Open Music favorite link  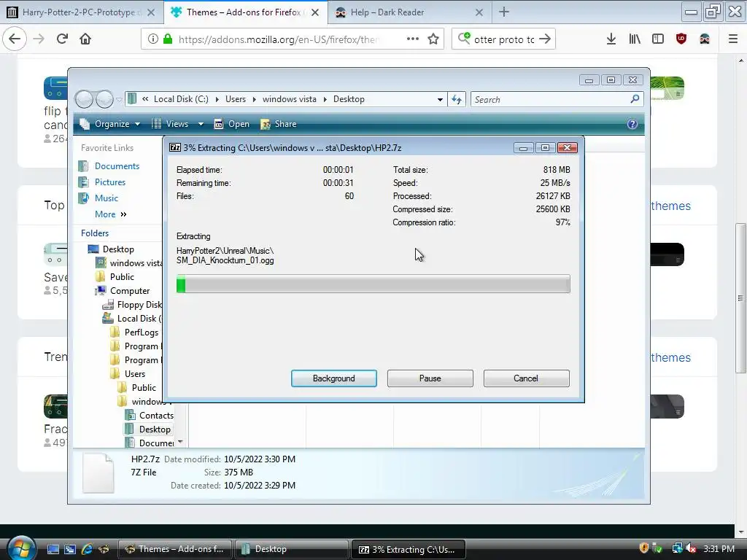pos(107,198)
